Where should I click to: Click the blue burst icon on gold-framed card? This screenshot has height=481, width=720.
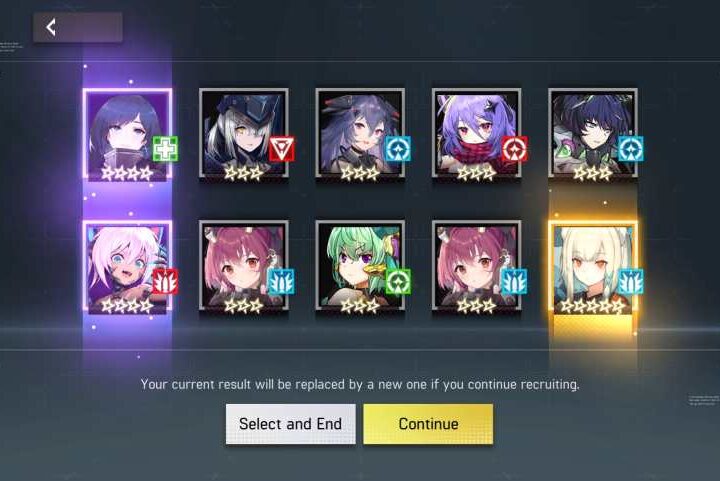click(x=630, y=281)
